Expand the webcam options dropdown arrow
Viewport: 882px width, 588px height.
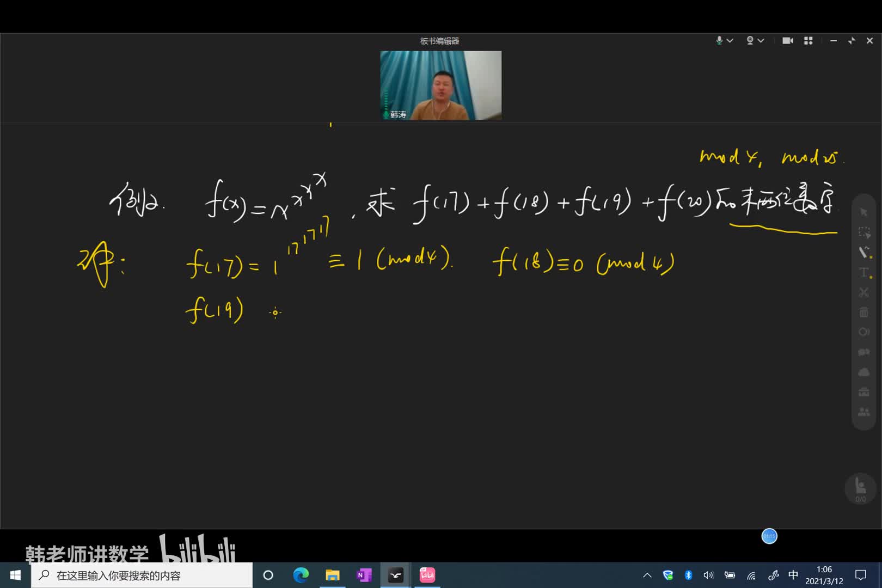761,41
